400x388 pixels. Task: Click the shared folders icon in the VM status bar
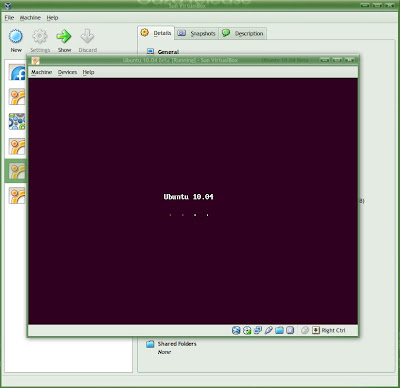coord(279,330)
